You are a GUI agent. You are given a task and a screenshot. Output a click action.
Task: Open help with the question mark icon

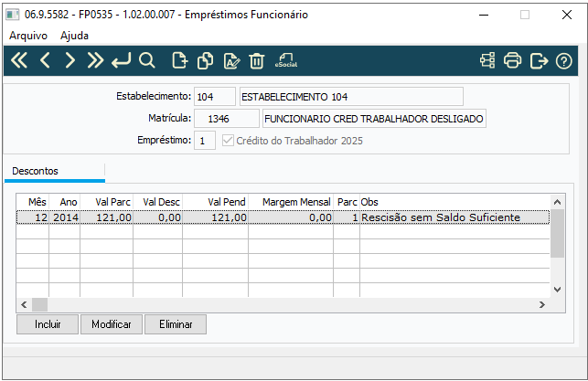(x=563, y=60)
